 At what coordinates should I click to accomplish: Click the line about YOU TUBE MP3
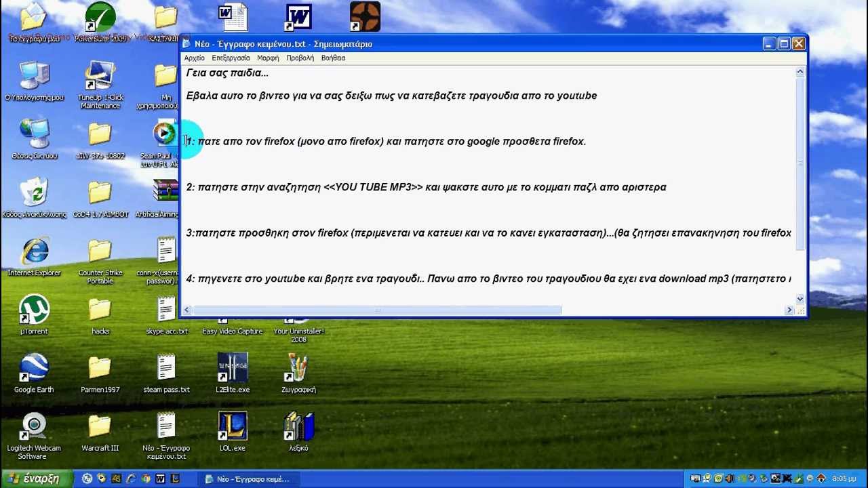tap(426, 187)
